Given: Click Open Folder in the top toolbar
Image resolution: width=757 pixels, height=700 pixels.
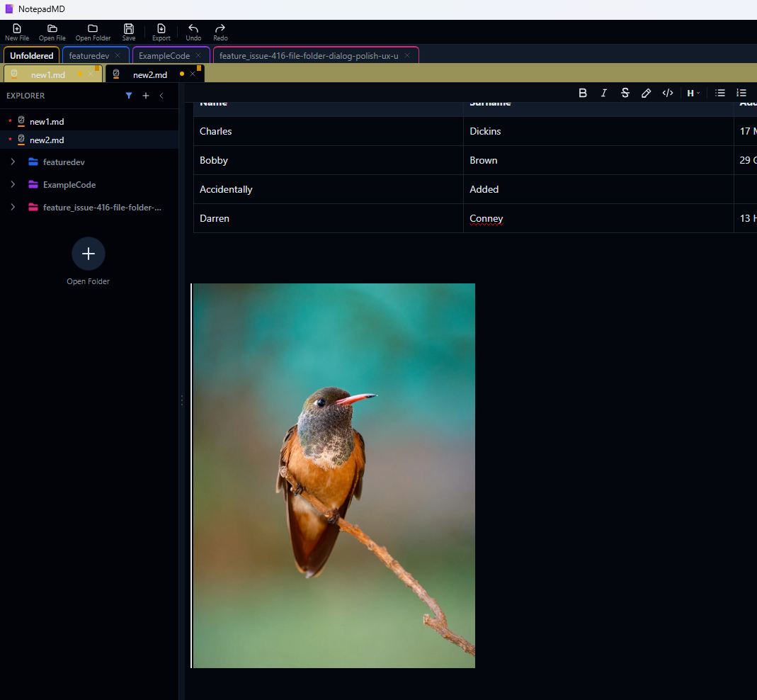Looking at the screenshot, I should pyautogui.click(x=93, y=32).
